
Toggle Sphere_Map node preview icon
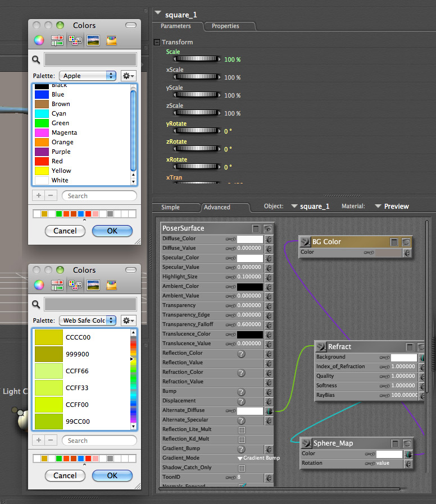[x=407, y=443]
